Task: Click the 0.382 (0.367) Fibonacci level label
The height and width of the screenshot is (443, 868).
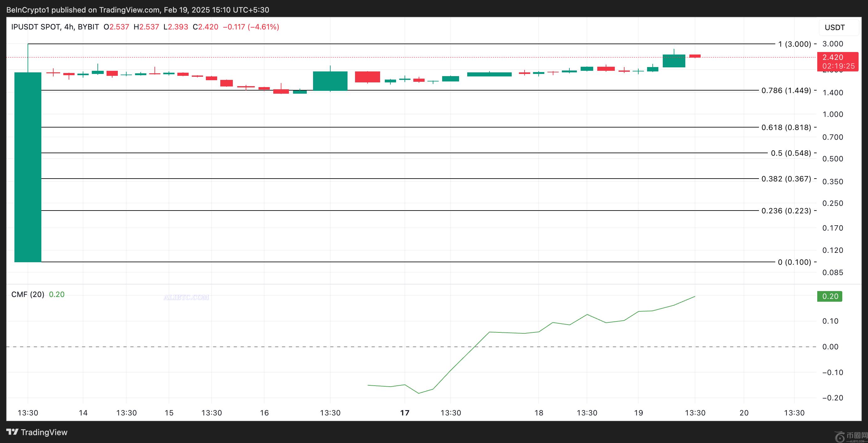Action: pos(786,179)
